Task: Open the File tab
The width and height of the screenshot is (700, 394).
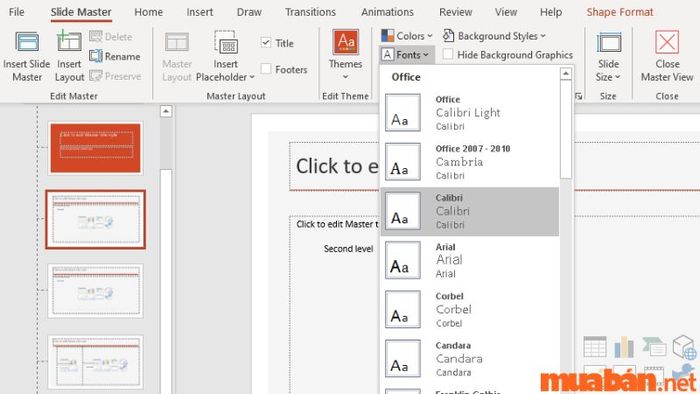Action: pos(17,12)
